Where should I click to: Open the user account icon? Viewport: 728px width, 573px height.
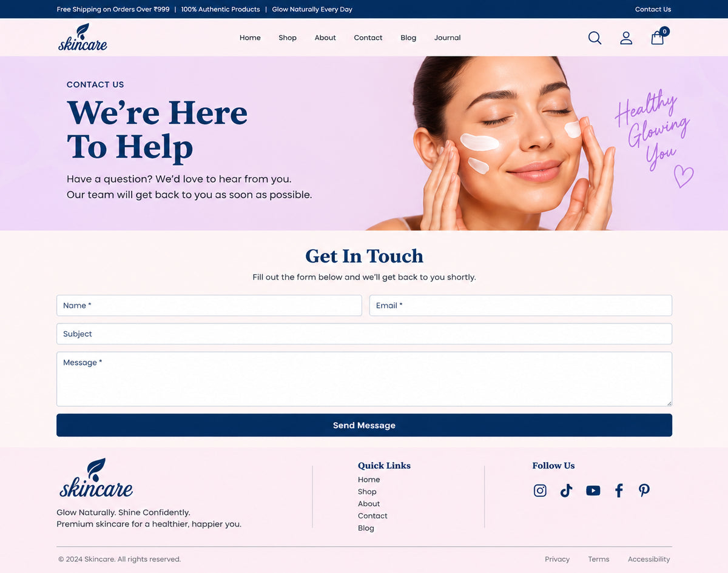(626, 38)
